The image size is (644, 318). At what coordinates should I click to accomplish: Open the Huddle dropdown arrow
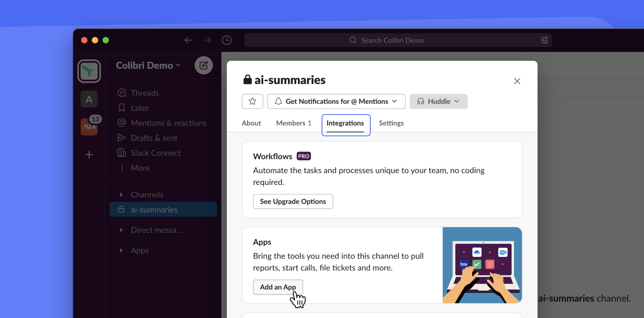(x=457, y=101)
